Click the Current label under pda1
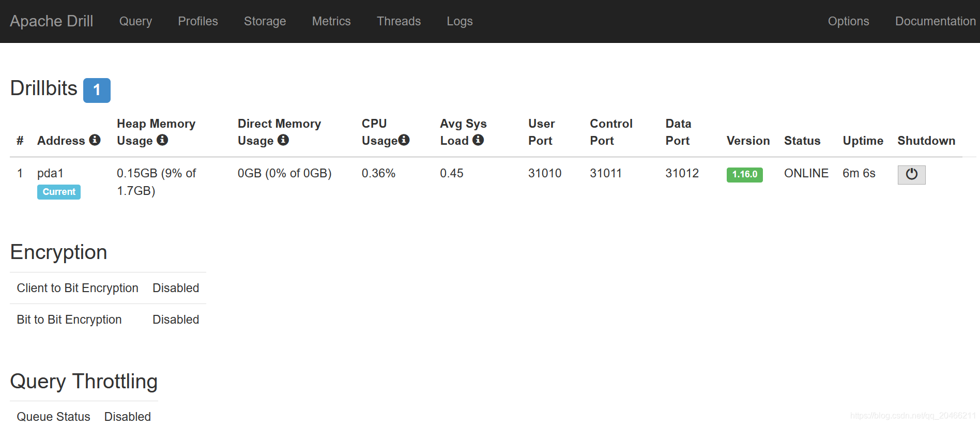 [59, 192]
